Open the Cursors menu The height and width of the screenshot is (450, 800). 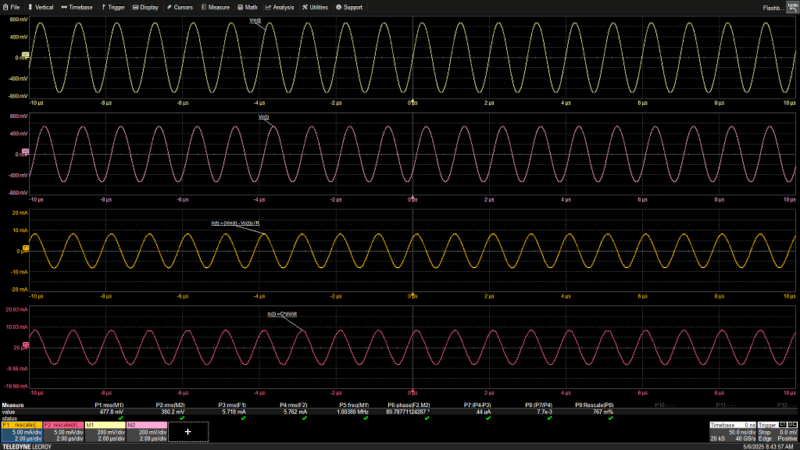180,7
